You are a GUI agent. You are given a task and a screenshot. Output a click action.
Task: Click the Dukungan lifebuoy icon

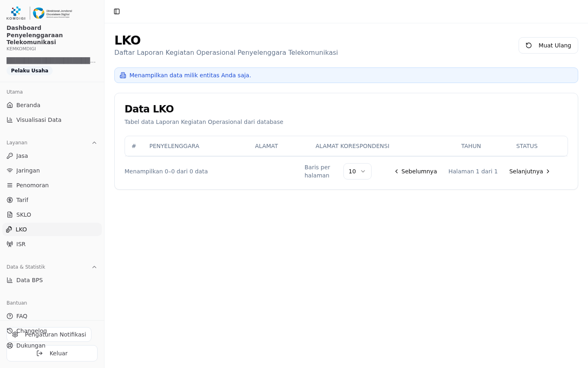pyautogui.click(x=10, y=346)
